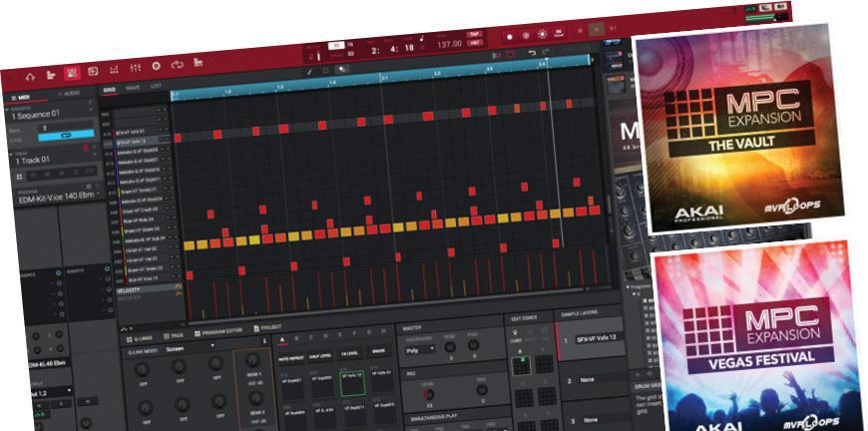Click the Pad PAN knob
Viewport: 868px width, 431px height.
tap(482, 390)
